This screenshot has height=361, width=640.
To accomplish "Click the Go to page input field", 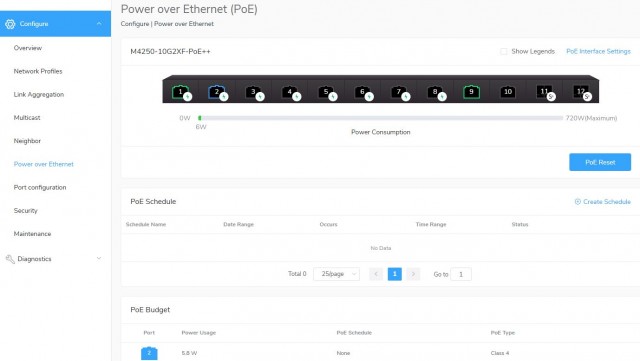I will (461, 274).
